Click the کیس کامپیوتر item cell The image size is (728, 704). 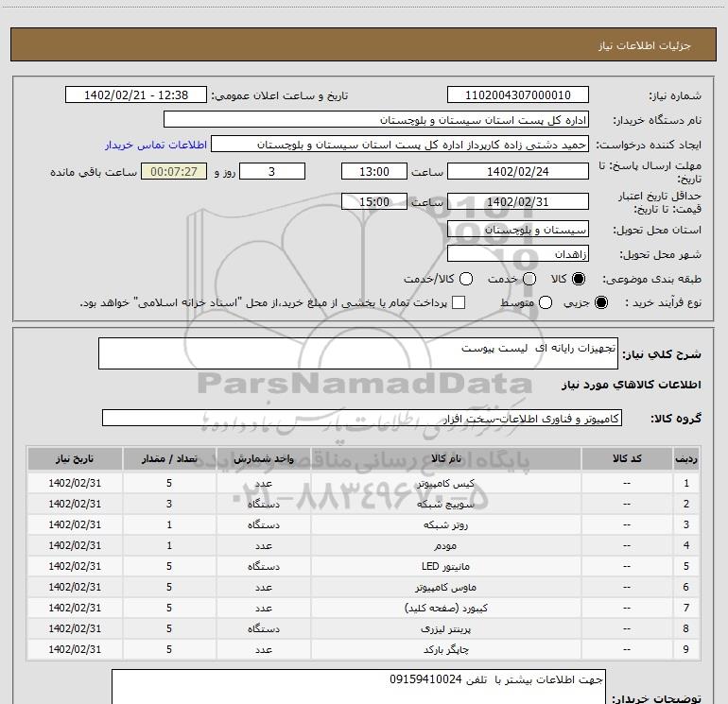pos(445,483)
